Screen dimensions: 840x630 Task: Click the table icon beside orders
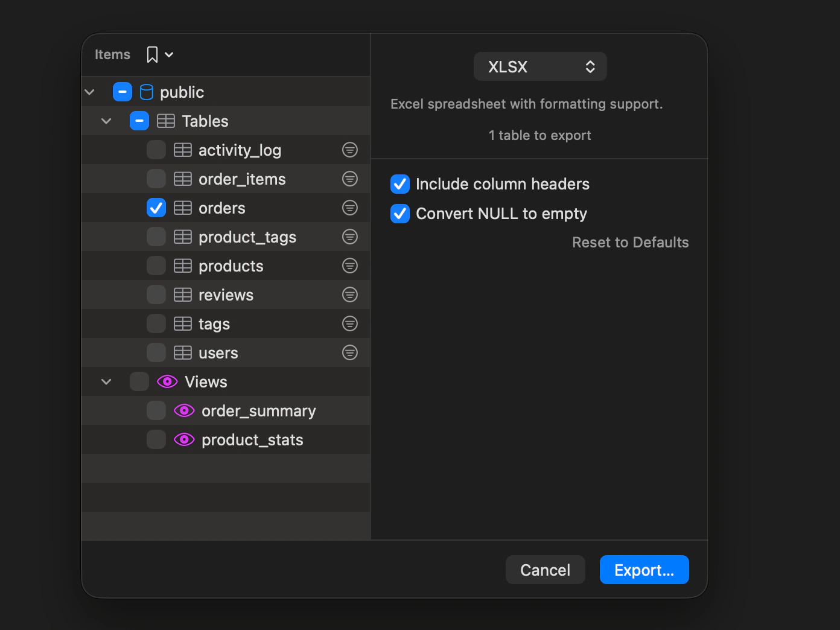183,208
